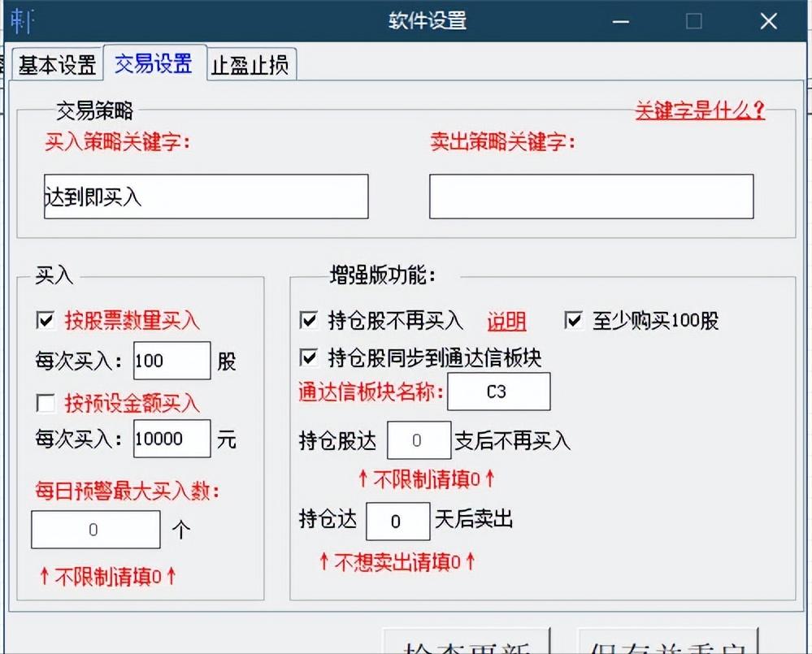The image size is (812, 654).
Task: Click the 说明 link next to checkbox
Action: pos(506,322)
